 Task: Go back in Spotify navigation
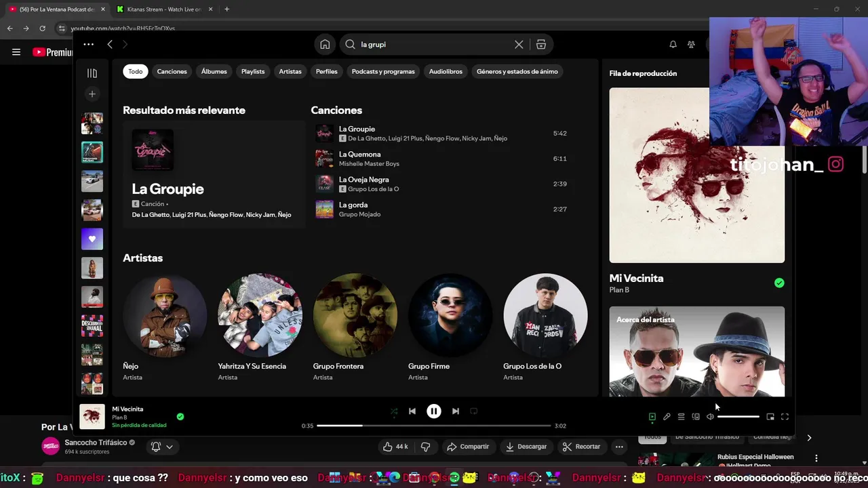[x=110, y=44]
